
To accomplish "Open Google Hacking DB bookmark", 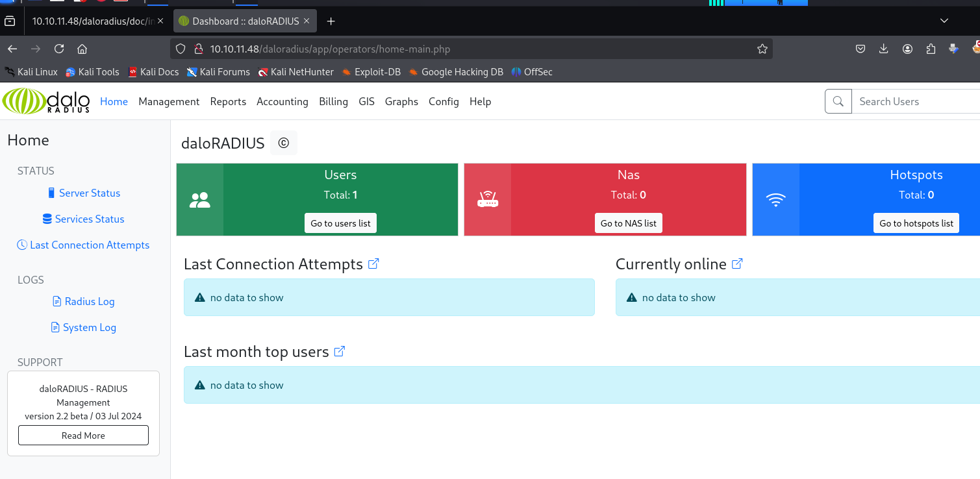I will point(456,72).
